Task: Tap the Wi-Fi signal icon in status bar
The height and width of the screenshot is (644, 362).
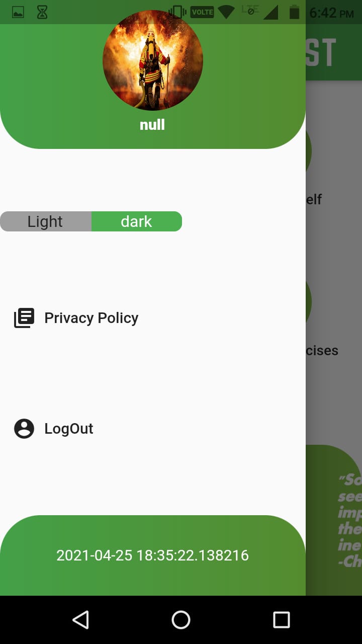Action: (x=226, y=12)
